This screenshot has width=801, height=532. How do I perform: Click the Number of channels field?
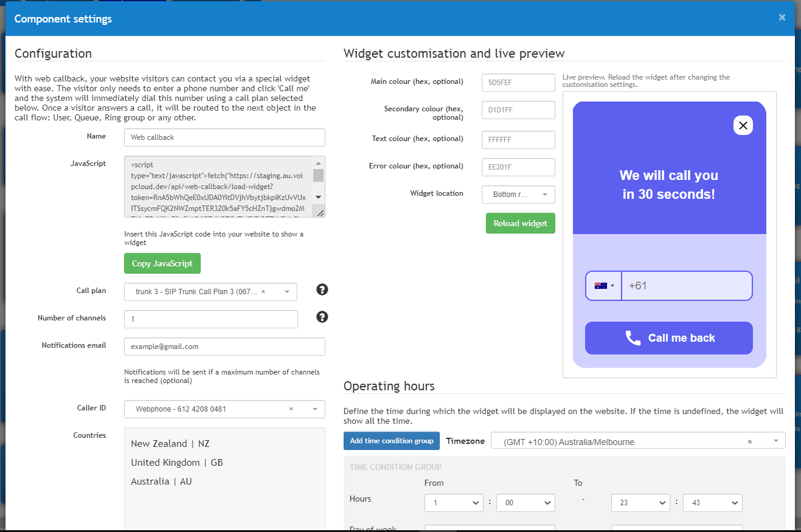point(210,319)
